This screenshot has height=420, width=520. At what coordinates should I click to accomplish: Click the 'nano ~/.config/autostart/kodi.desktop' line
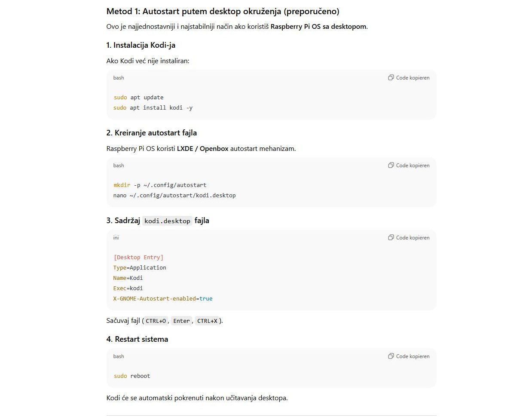[174, 196]
